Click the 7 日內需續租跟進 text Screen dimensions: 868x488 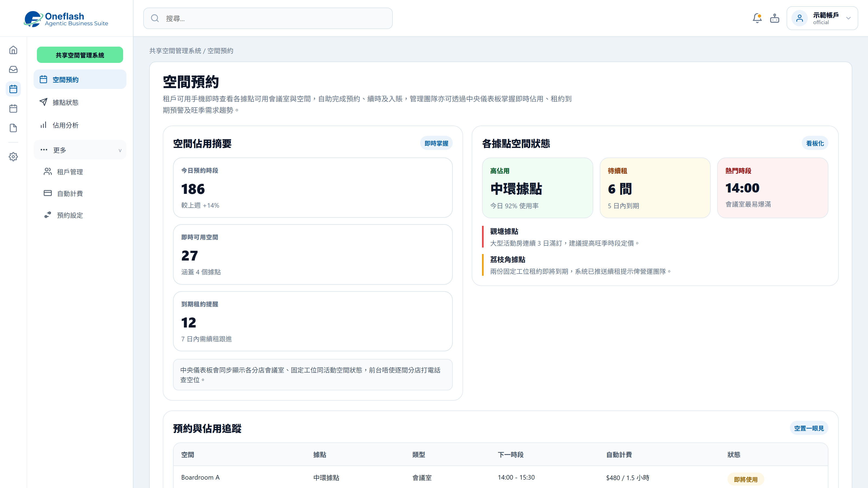(206, 339)
